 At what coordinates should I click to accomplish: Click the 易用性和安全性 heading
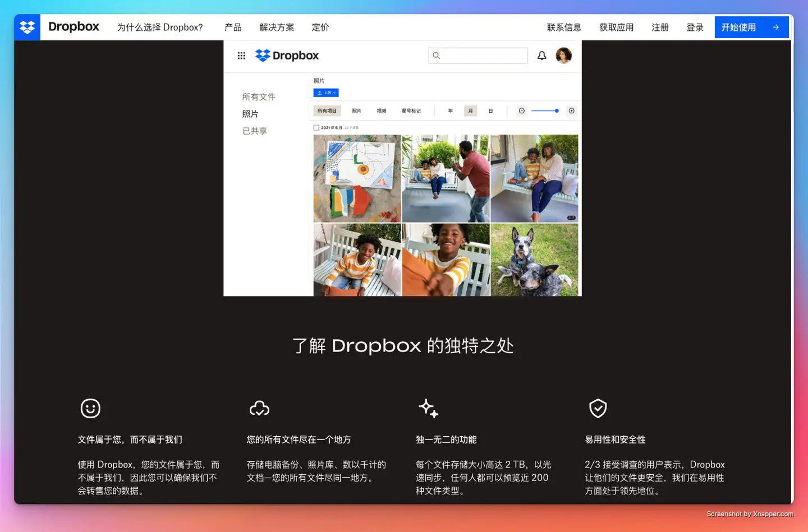(616, 440)
